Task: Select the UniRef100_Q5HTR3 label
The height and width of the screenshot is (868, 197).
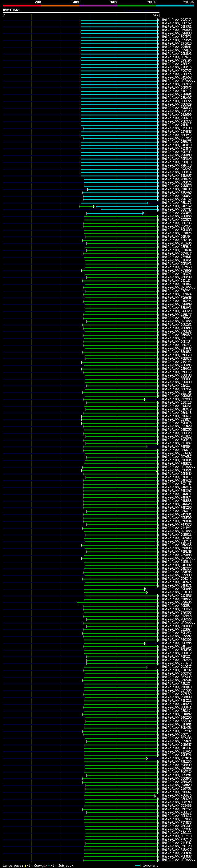Action: coord(176,846)
